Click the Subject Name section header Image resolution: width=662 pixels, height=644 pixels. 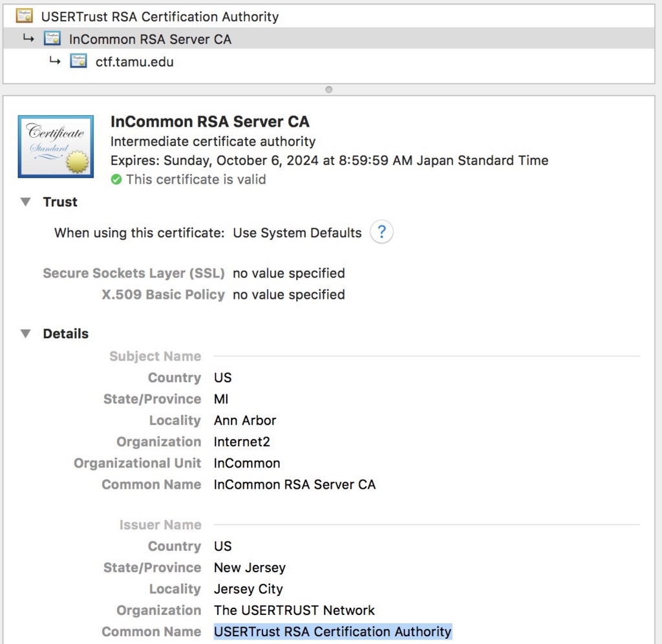tap(155, 356)
